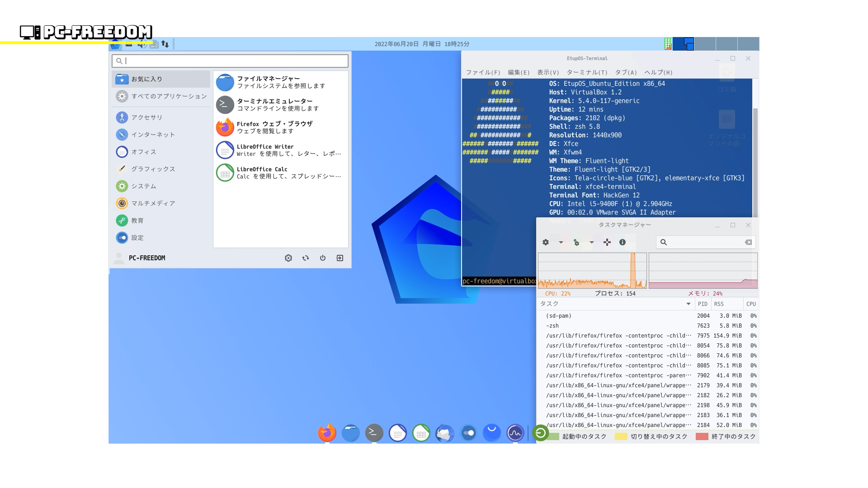Click the restart arrows icon in menu

[x=306, y=258]
